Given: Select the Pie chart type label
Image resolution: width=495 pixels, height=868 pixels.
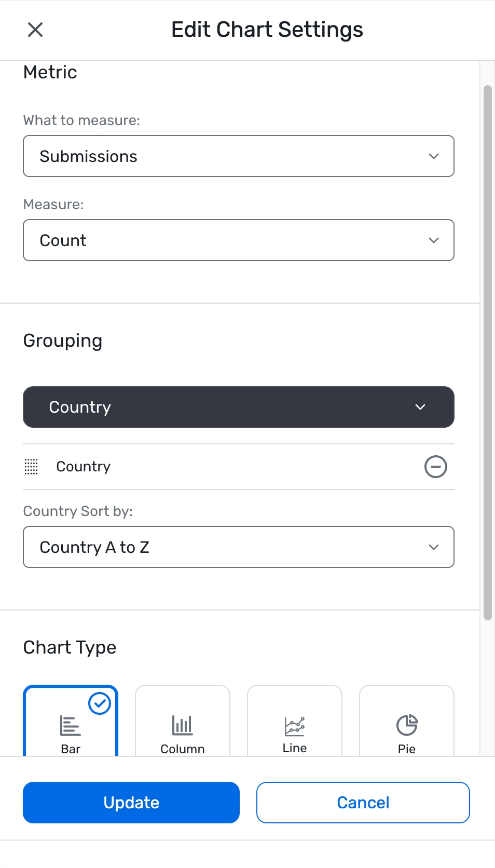Looking at the screenshot, I should [407, 749].
